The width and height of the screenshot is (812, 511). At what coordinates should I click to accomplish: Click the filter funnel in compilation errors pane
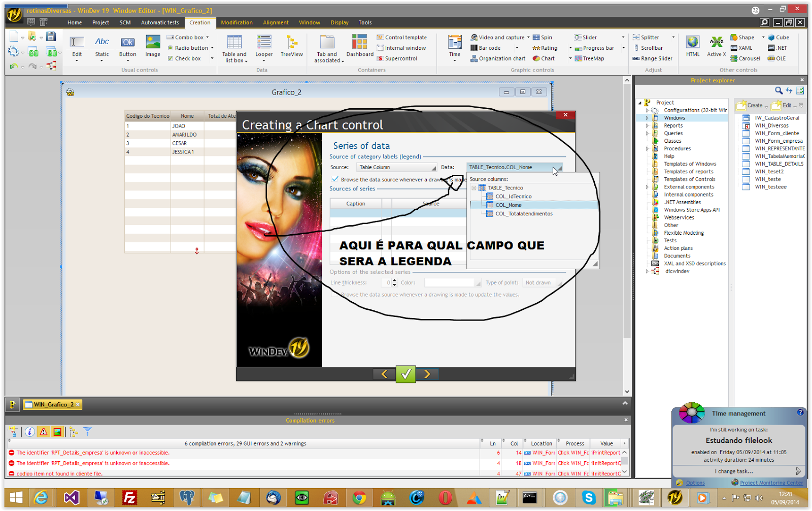point(87,431)
